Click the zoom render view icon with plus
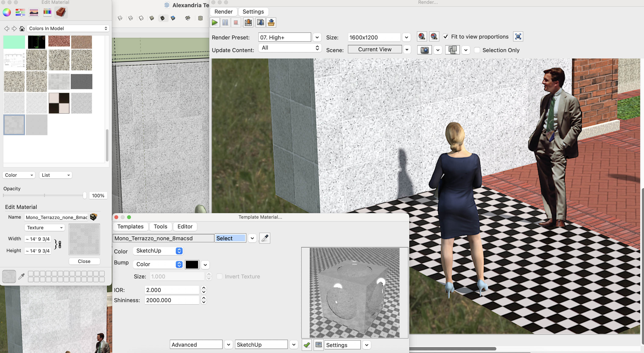 pos(422,36)
